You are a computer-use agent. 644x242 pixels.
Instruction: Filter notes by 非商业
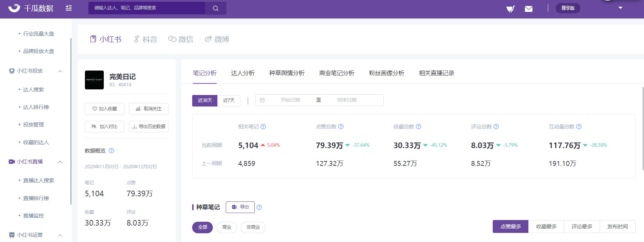coord(253,227)
